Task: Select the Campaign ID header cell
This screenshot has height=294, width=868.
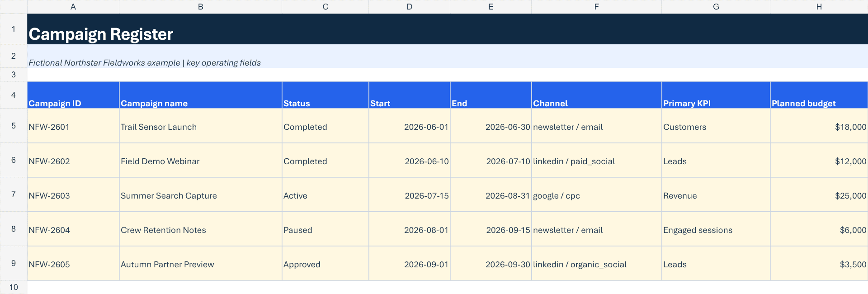Action: pos(73,95)
